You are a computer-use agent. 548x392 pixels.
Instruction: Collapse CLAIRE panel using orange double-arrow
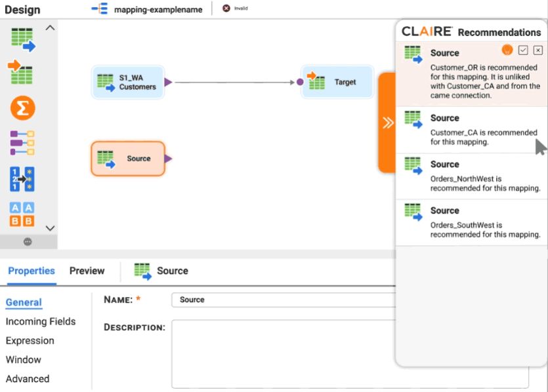point(387,123)
